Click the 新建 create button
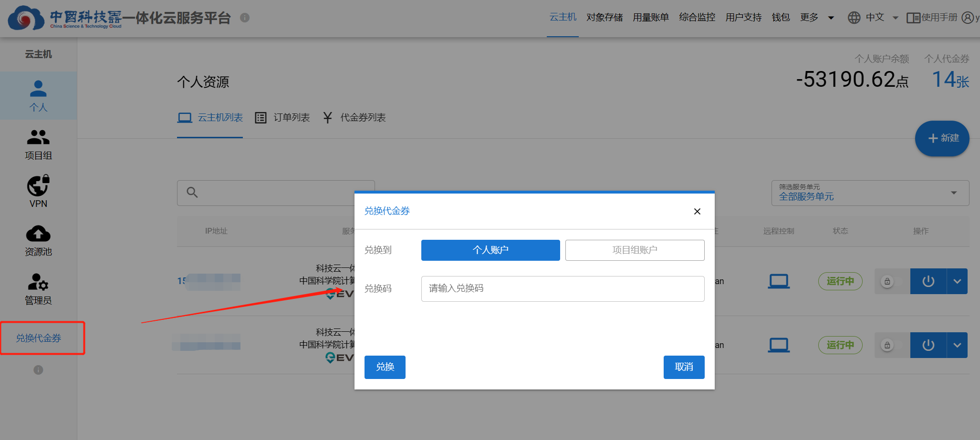980x440 pixels. click(942, 138)
